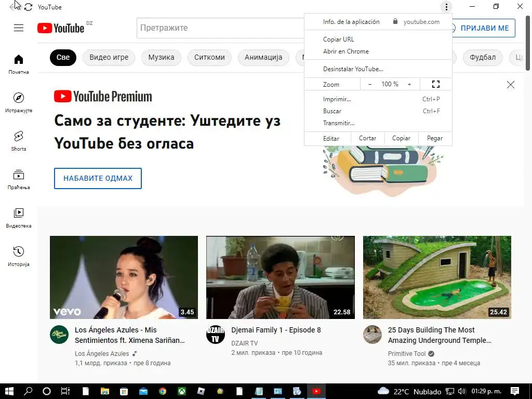
Task: Open Underground Temple video thumbnail
Action: pyautogui.click(x=437, y=277)
